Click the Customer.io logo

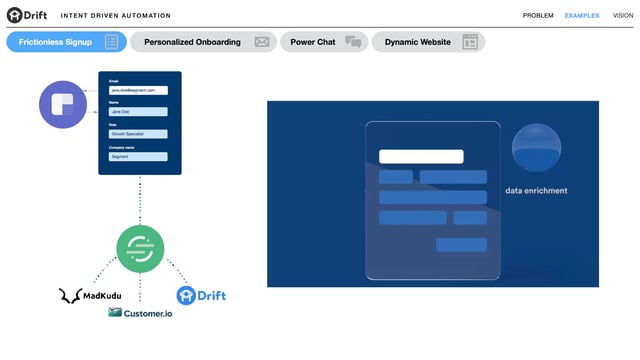(140, 313)
